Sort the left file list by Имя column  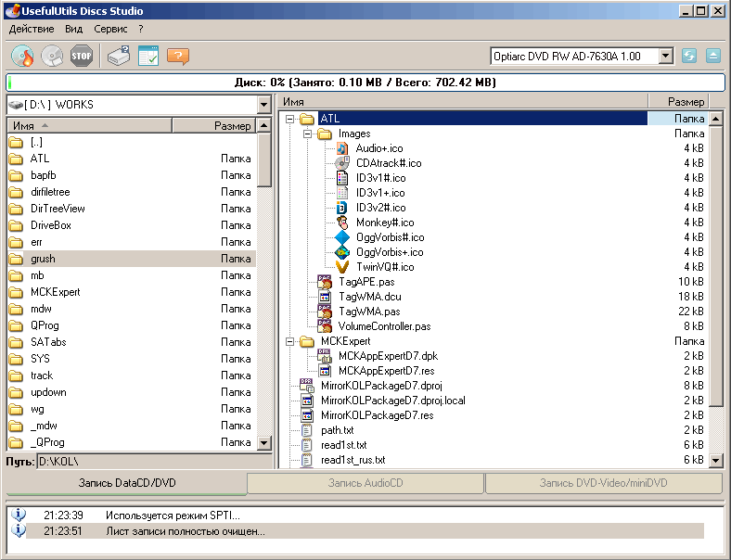click(x=88, y=125)
